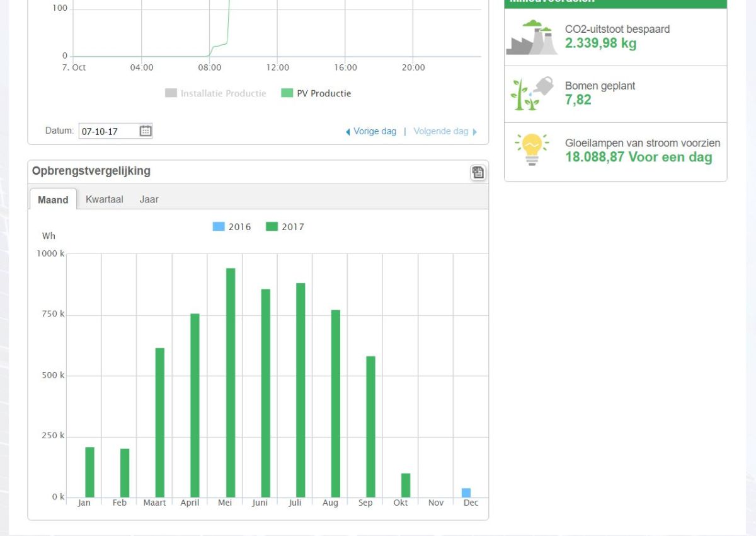Click the Mei 2017 bar
The image size is (756, 536).
(x=231, y=382)
